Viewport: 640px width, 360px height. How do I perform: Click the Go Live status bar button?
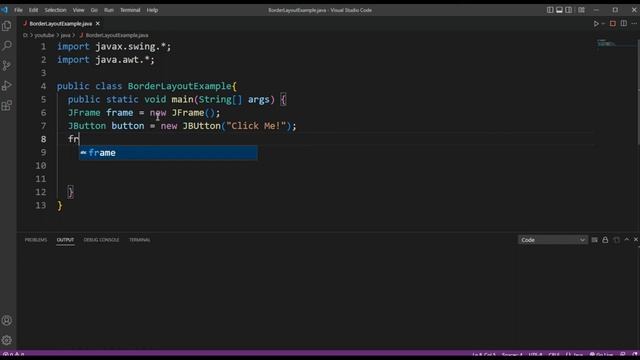click(601, 354)
